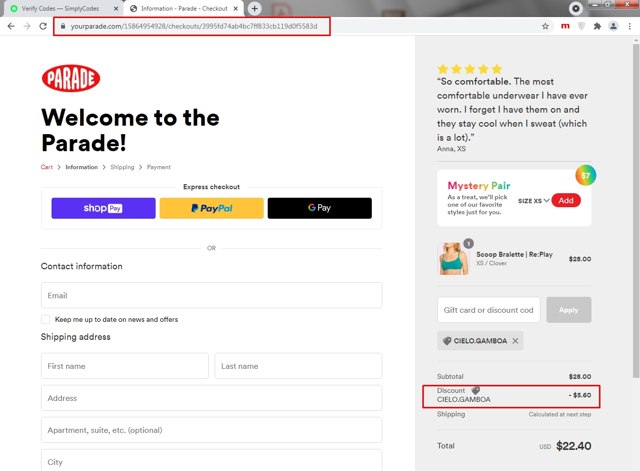Screen dimensions: 640x471
Task: Click the Email input field
Action: [211, 295]
